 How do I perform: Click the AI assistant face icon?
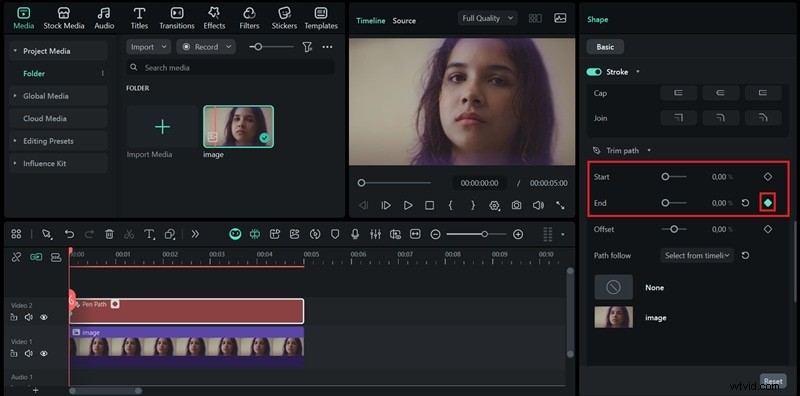[235, 234]
